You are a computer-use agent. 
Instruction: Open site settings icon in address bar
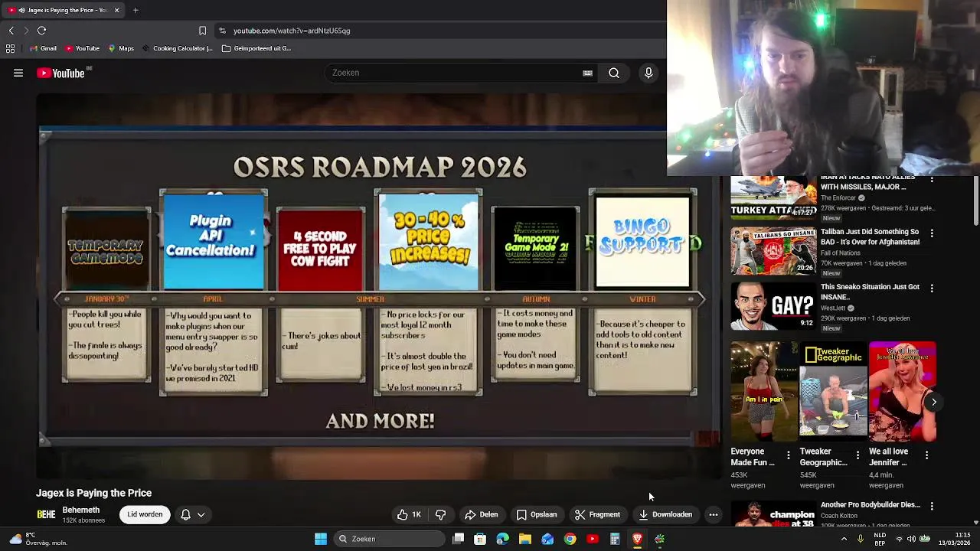pos(222,31)
